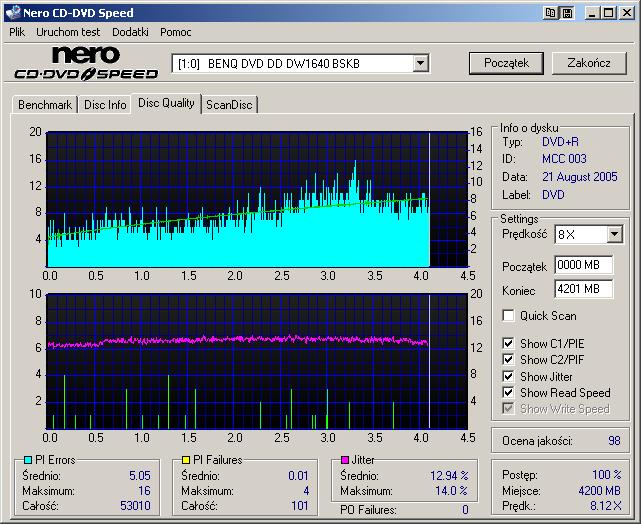This screenshot has width=641, height=524.
Task: Click the cyan PI Errors color swatch
Action: (x=28, y=460)
